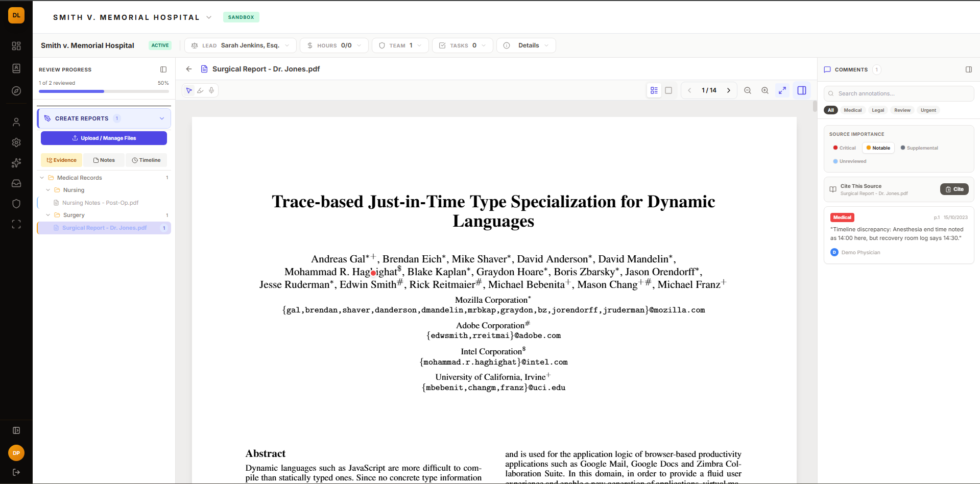Filter comments by Medical
The height and width of the screenshot is (484, 980).
pos(852,110)
